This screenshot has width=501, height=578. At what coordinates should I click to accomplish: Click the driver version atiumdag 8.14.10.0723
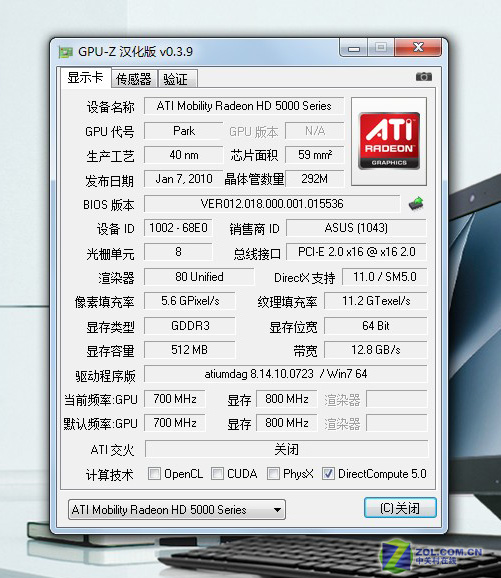(x=286, y=374)
